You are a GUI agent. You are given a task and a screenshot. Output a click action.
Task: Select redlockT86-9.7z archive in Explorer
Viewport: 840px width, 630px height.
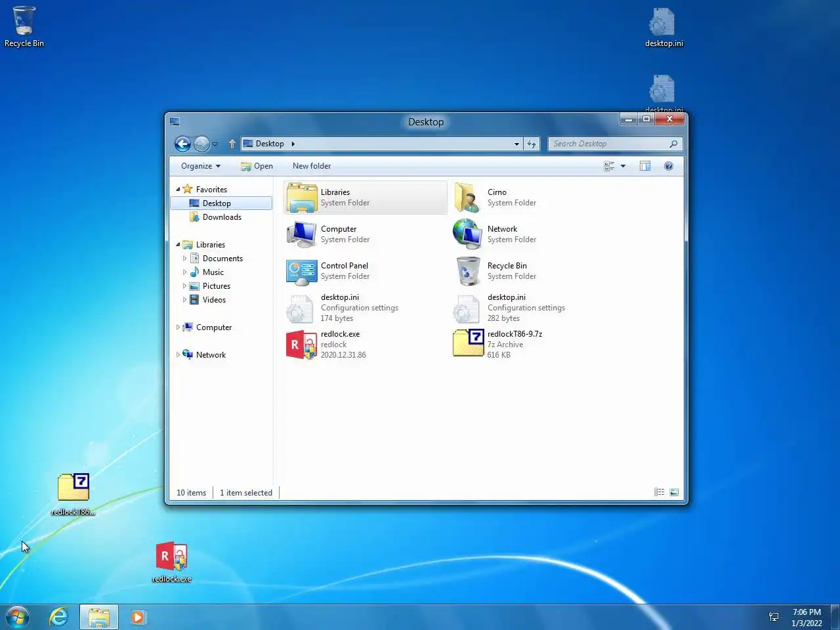532,345
